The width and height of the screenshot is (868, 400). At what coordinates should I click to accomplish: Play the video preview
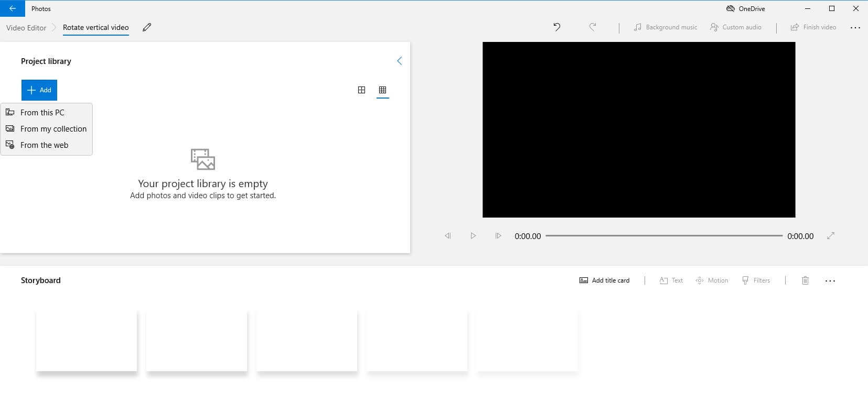(473, 236)
